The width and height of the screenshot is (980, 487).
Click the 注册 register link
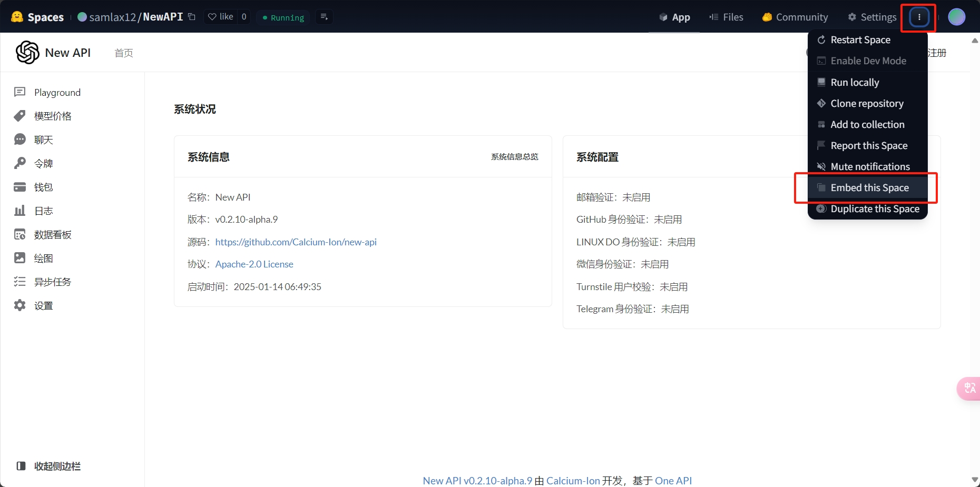pyautogui.click(x=937, y=53)
